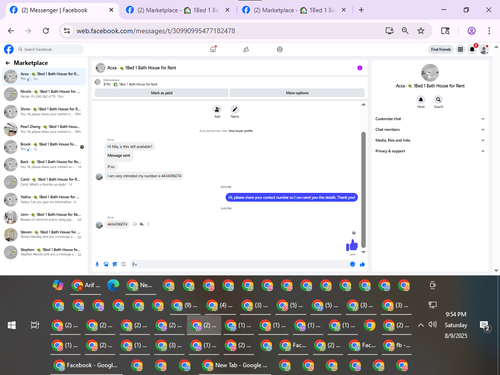React to the 4434396074 message
Viewport: 500px width, 375px height.
[x=135, y=224]
